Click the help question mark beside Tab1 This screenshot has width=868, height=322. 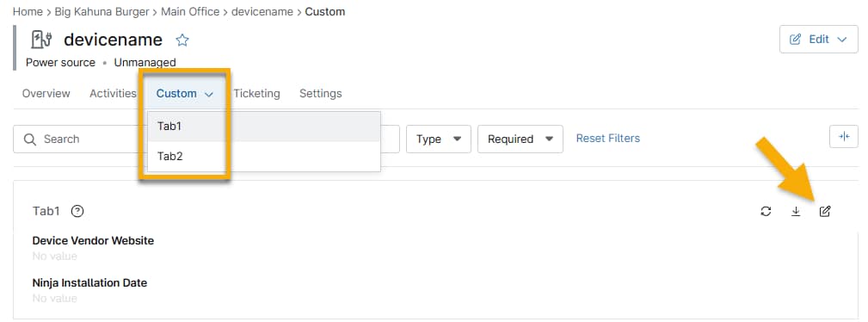tap(78, 211)
